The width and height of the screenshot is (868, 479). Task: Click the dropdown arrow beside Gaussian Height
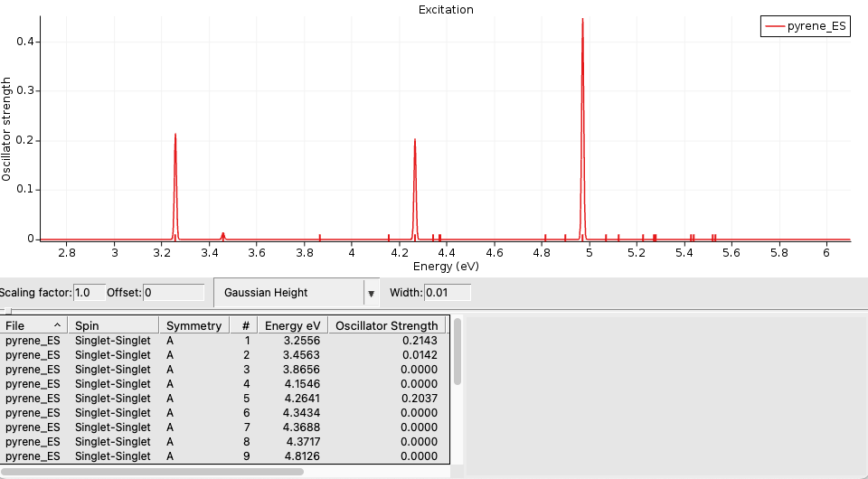371,294
